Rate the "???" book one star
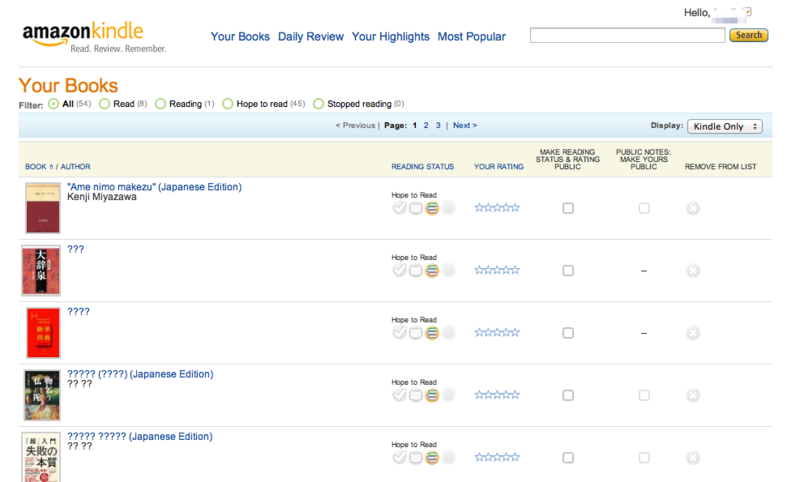 [479, 270]
